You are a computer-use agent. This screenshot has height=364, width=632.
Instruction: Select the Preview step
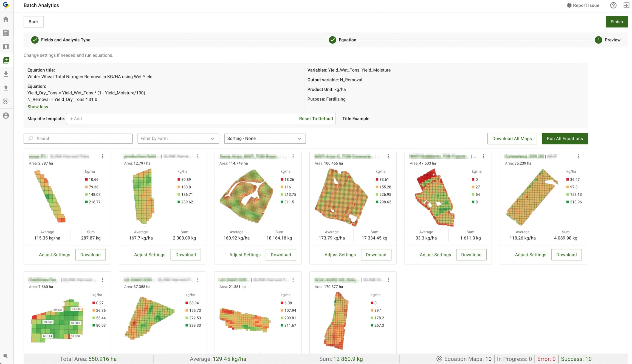click(x=608, y=40)
